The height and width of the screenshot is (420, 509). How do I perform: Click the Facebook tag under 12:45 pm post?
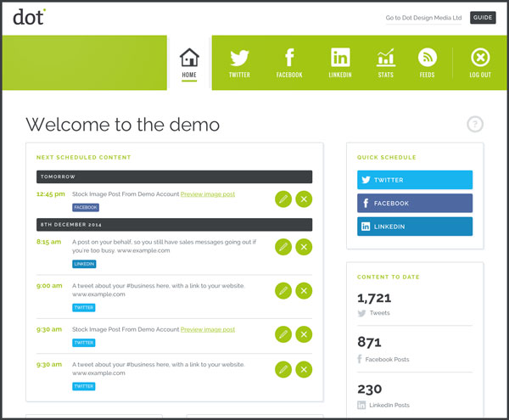pos(86,207)
